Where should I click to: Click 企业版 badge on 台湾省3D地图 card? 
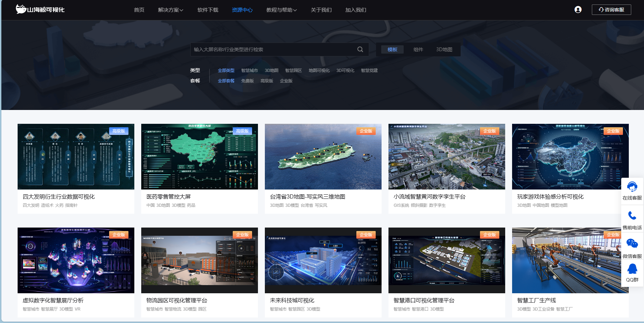(366, 131)
